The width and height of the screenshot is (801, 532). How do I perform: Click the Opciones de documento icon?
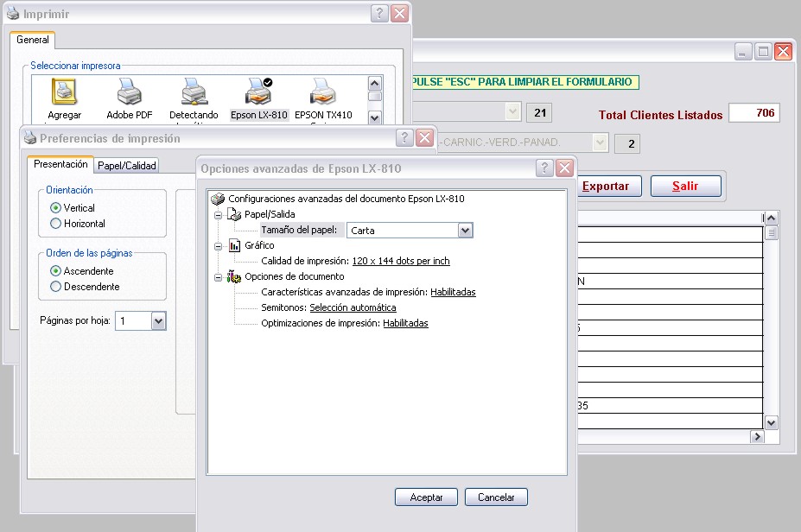(234, 276)
